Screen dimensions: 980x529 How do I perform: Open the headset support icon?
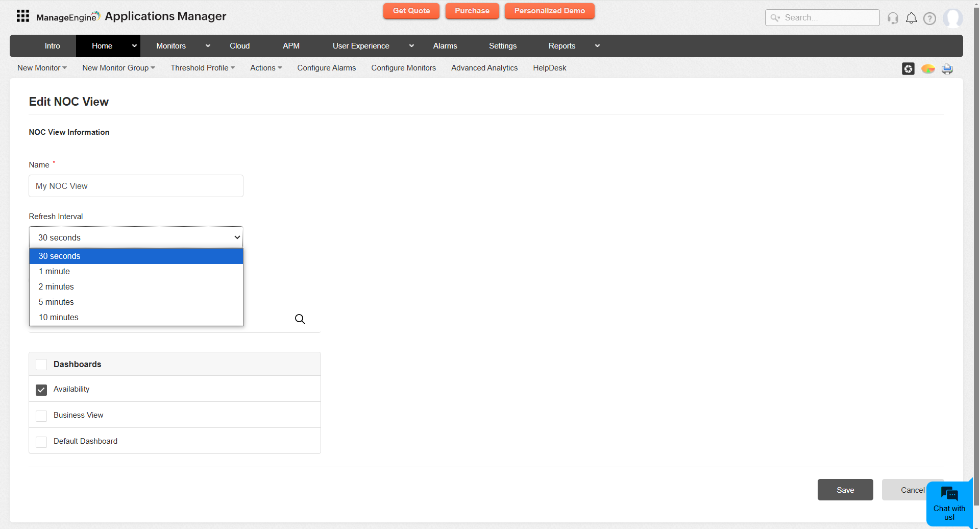893,18
